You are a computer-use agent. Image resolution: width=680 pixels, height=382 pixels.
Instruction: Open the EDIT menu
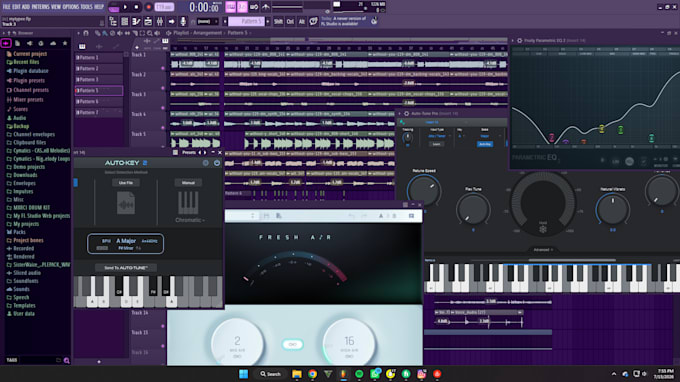[x=16, y=7]
